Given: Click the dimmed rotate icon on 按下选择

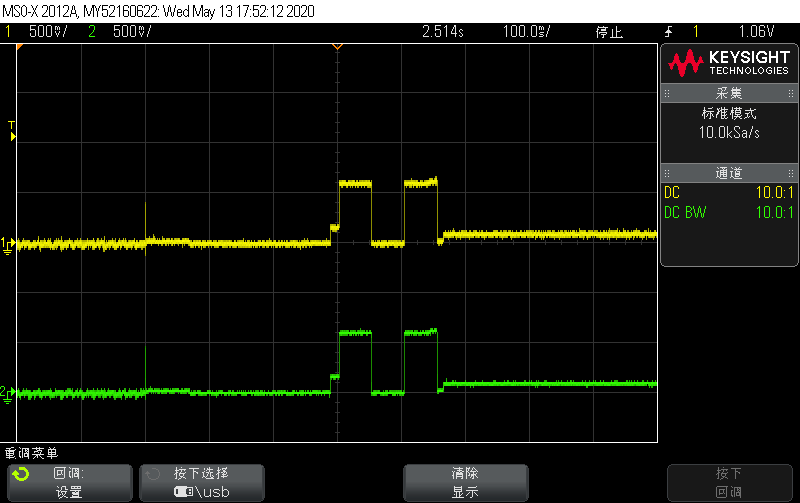Looking at the screenshot, I should (153, 474).
